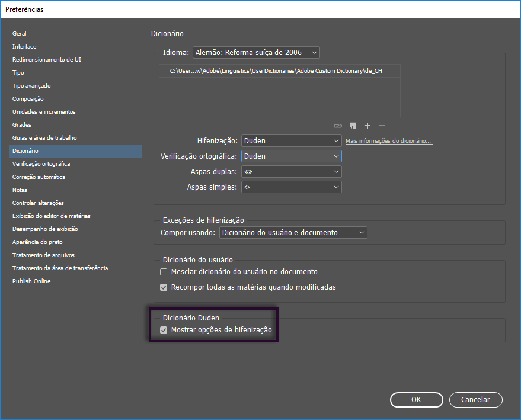Open Mais informações do dicionário link
This screenshot has height=420, width=521.
tap(389, 142)
